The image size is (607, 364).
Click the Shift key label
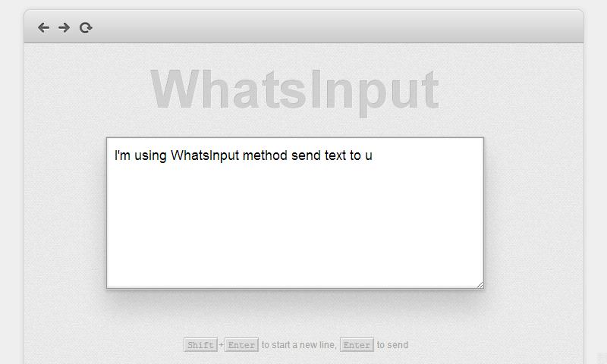(x=200, y=344)
